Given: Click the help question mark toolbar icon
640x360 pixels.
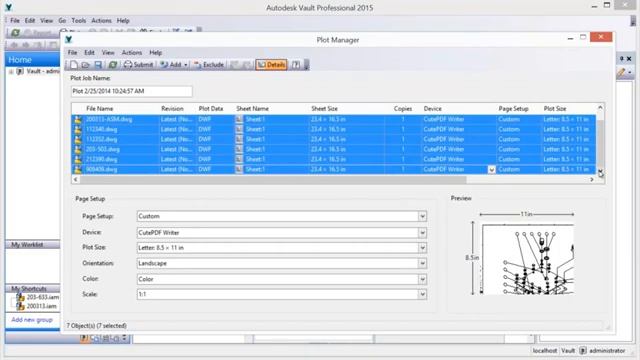Looking at the screenshot, I should [296, 65].
